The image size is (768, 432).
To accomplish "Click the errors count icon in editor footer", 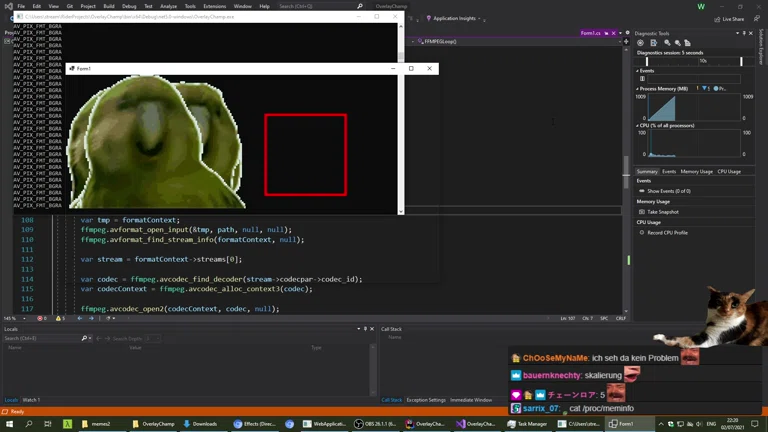I will coord(42,318).
